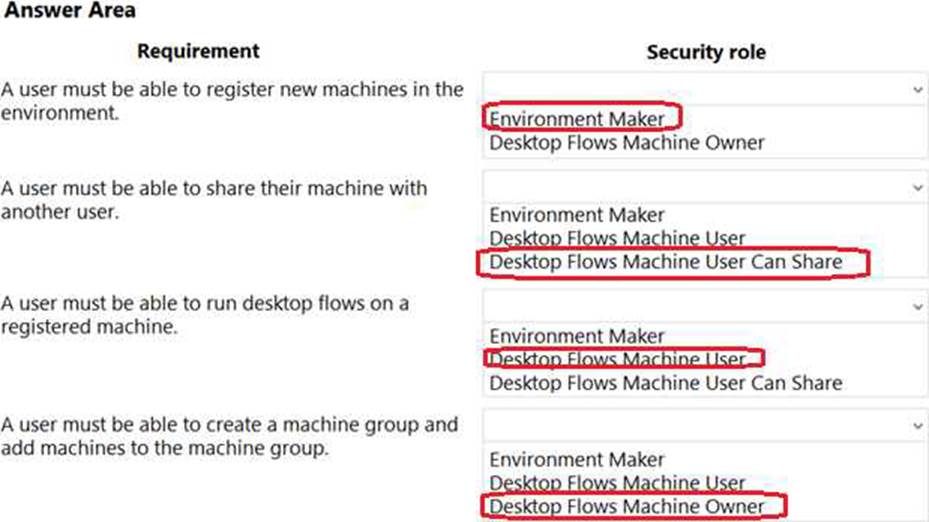Choose Environment Maker for registering new machines
Viewport: 929px width, 522px height.
tap(577, 119)
